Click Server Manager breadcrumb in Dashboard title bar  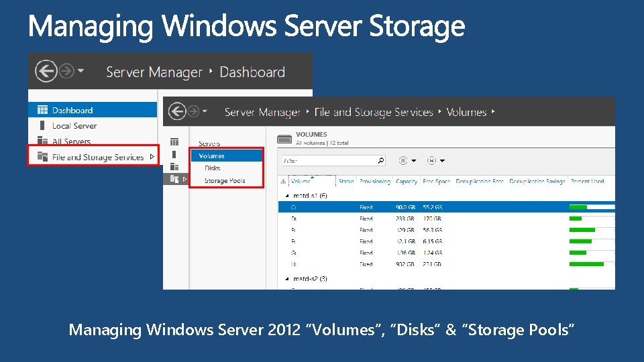(x=154, y=72)
